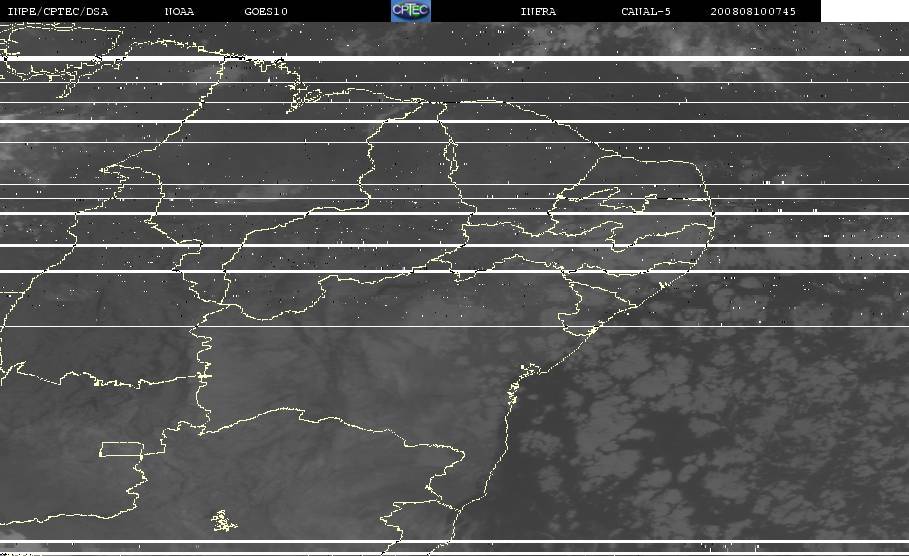Click the easternmost tip of the Brazilian coastline
This screenshot has width=909, height=556.
[x=714, y=215]
